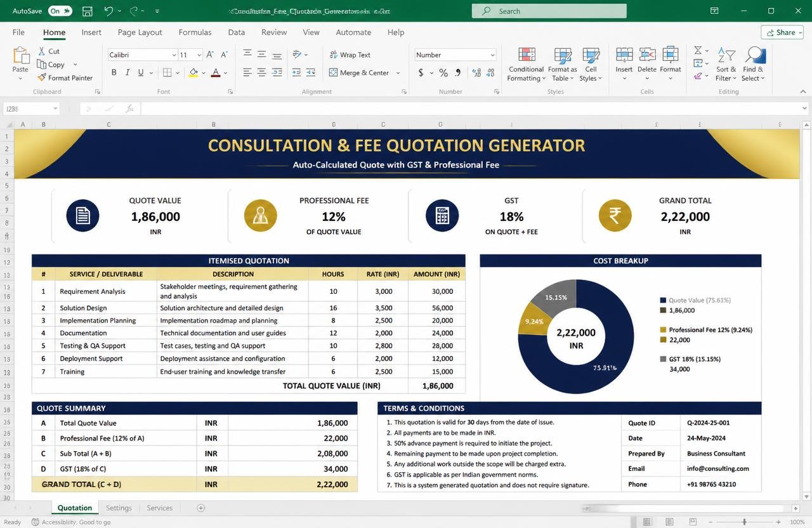Click the Merge & Center button
Image resolution: width=812 pixels, height=528 pixels.
pyautogui.click(x=360, y=72)
